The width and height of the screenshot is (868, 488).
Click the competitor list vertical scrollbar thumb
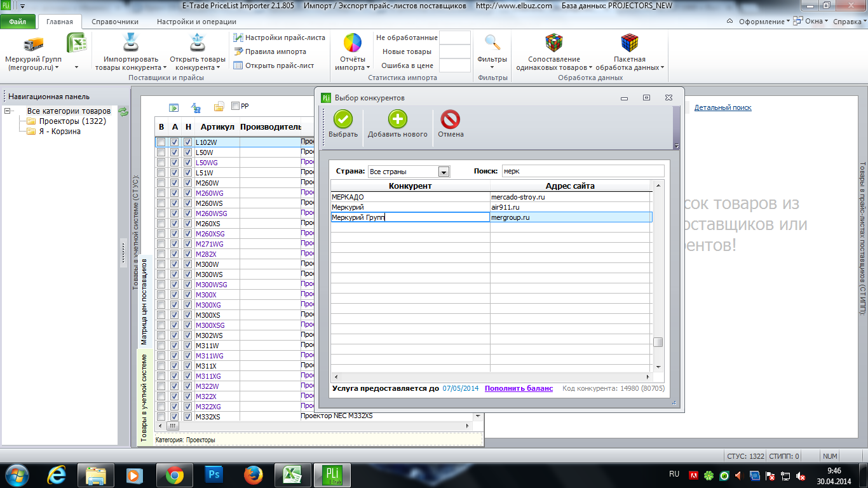point(658,342)
